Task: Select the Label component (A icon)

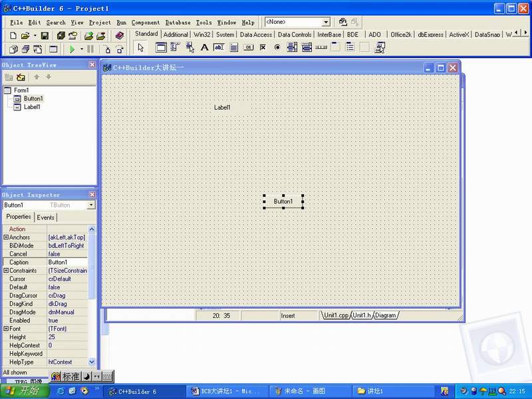Action: tap(204, 47)
